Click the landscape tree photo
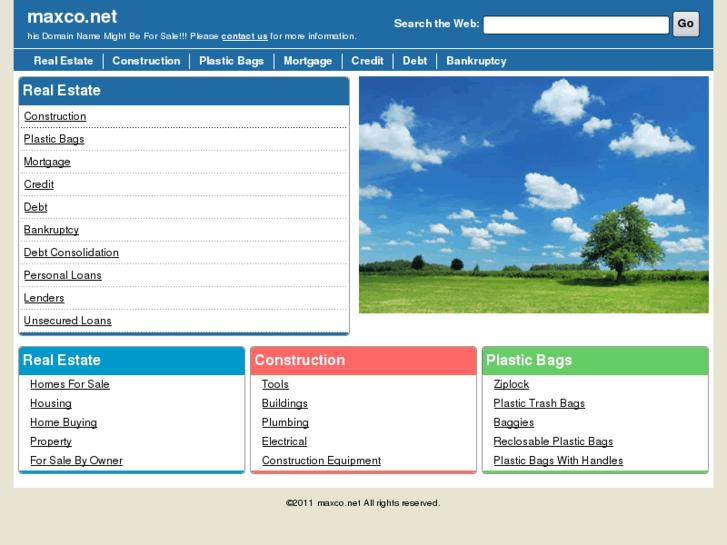Viewport: 727px width, 545px height. click(x=534, y=195)
